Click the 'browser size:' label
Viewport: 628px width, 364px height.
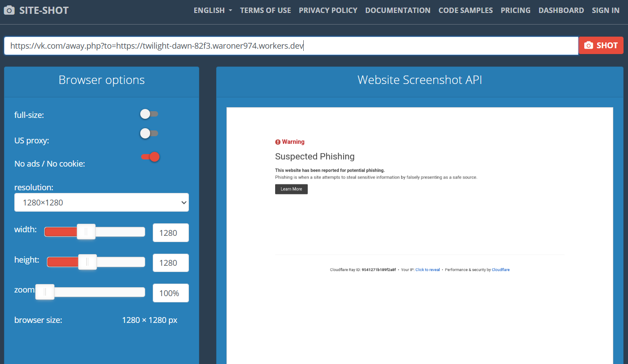(x=38, y=320)
